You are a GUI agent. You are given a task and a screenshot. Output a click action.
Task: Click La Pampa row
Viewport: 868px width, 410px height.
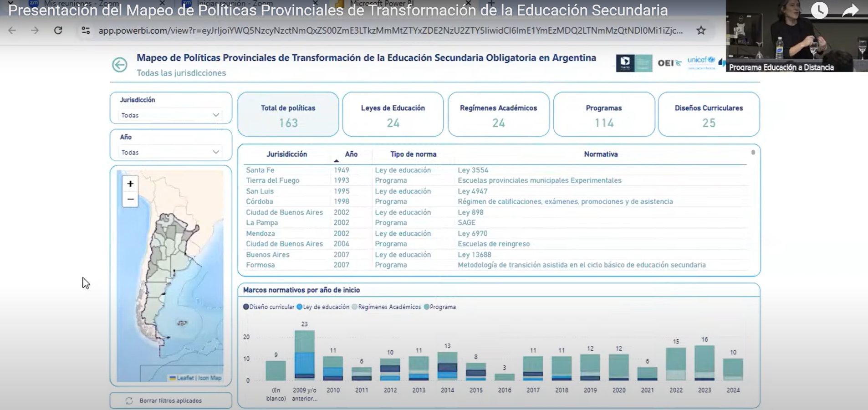point(495,223)
